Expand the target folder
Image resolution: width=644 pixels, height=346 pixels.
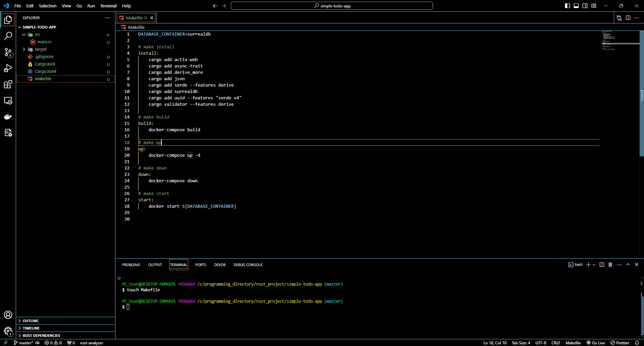24,49
